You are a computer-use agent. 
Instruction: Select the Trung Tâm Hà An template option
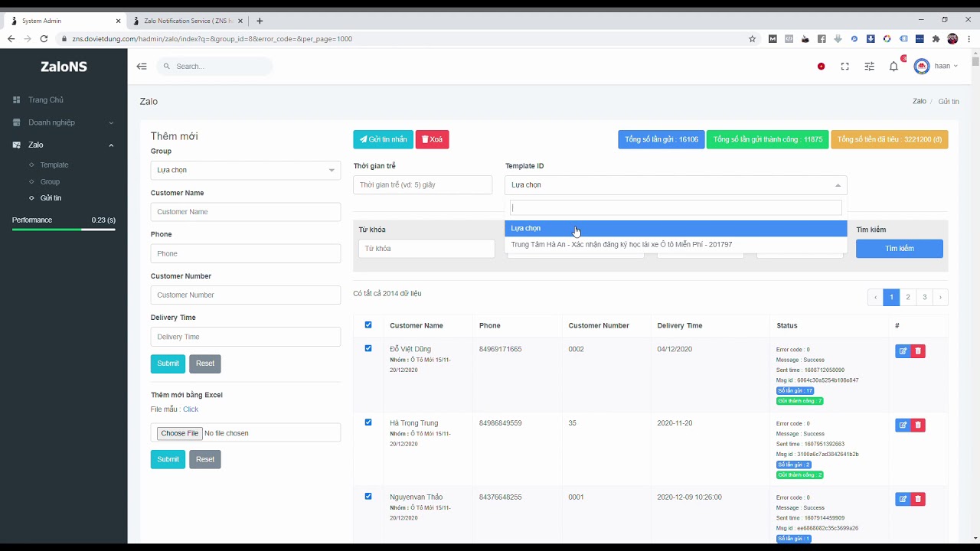[x=676, y=245]
